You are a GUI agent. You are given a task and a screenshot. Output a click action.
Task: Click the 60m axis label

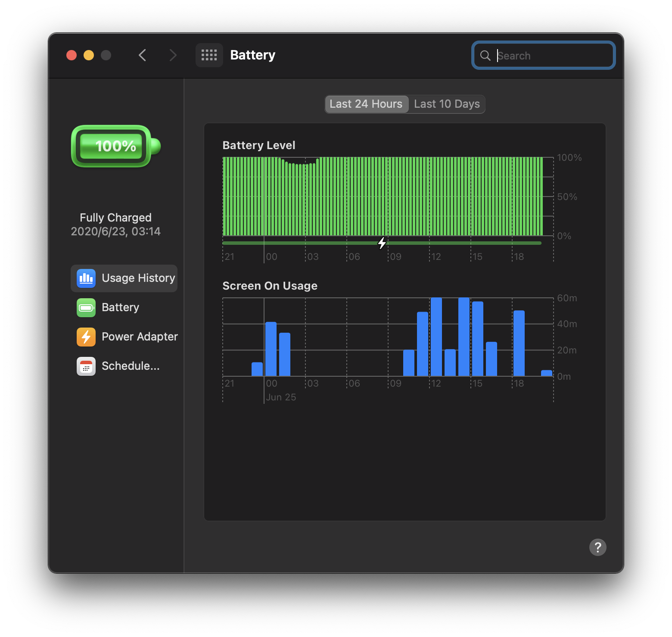point(567,298)
